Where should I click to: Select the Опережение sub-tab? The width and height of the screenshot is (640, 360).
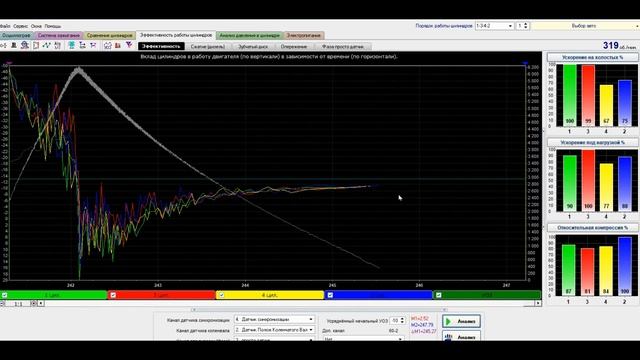click(294, 47)
